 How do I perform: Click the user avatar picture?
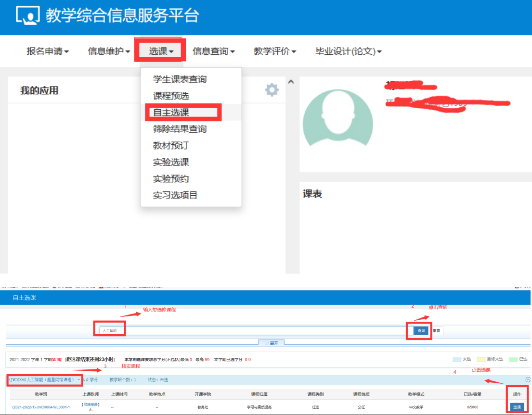tap(337, 117)
